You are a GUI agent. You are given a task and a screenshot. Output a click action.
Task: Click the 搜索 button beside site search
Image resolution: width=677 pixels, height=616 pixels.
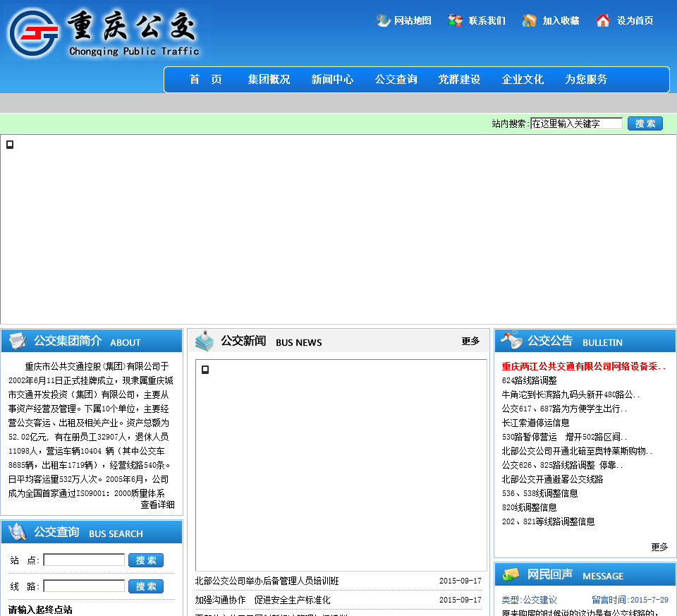645,123
